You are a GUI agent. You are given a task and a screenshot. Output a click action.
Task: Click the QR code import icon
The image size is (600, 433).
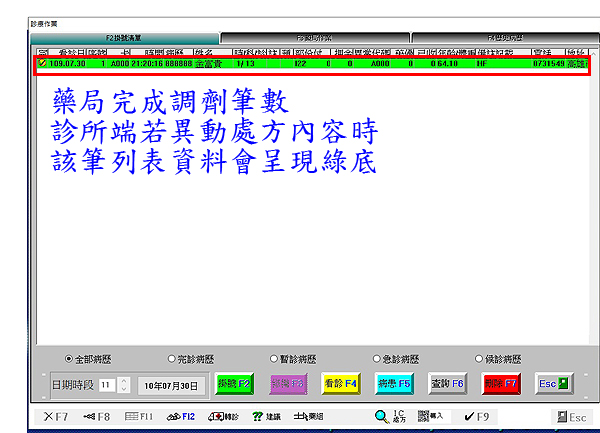tap(430, 415)
